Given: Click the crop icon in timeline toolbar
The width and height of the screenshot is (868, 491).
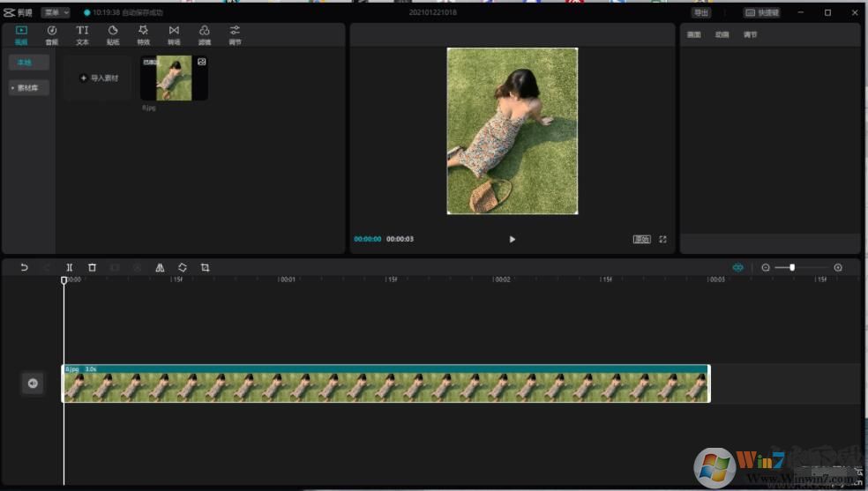Looking at the screenshot, I should tap(205, 267).
